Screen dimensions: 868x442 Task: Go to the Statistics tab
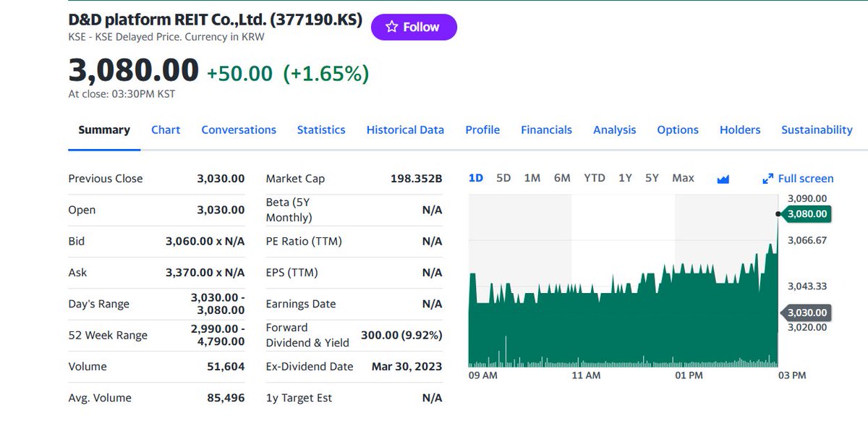coord(321,130)
